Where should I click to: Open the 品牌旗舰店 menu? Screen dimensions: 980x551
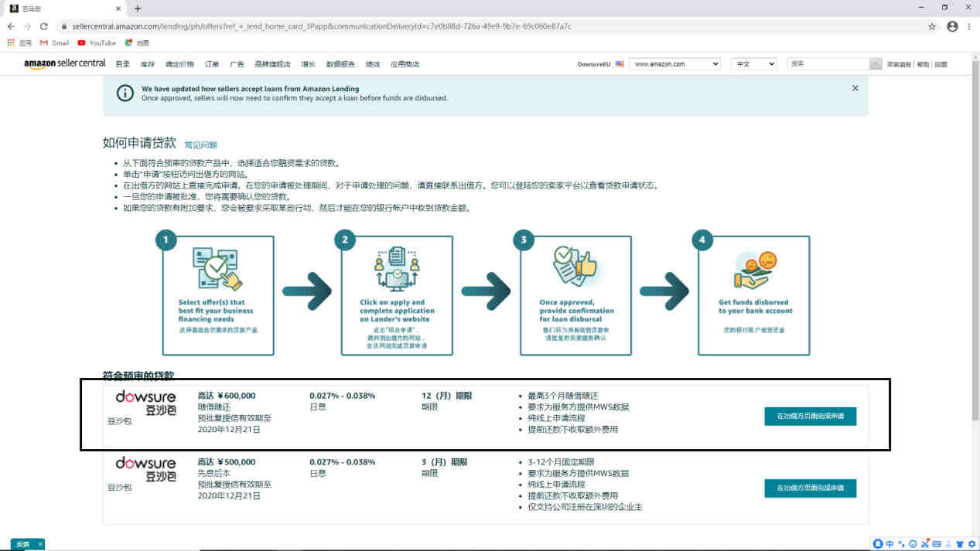point(272,64)
